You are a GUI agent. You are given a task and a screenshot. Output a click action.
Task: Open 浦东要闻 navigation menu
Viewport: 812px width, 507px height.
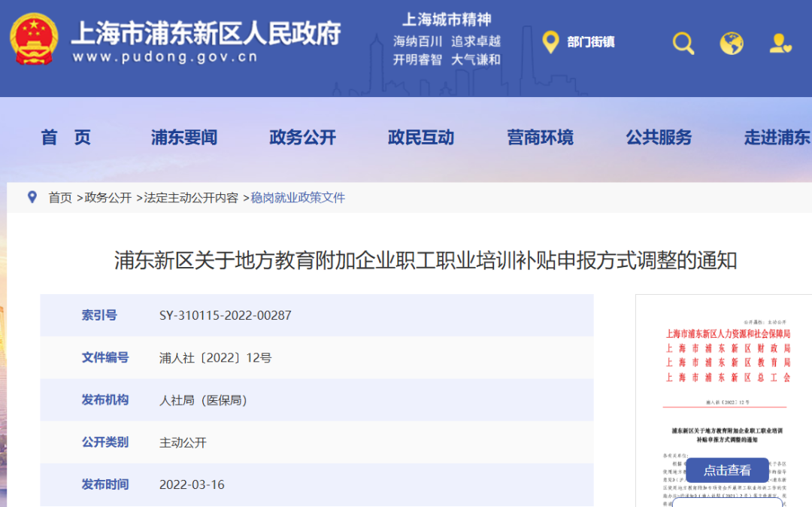[184, 137]
